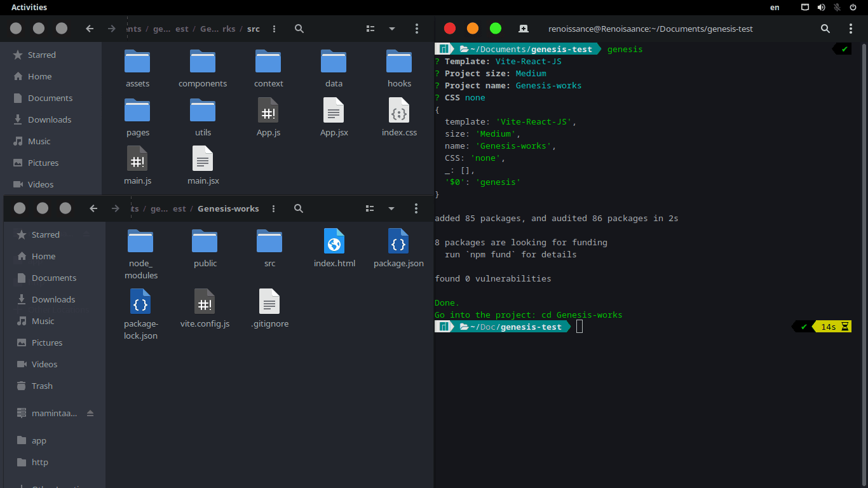The width and height of the screenshot is (868, 488).
Task: Go to Downloads in the upper sidebar
Action: (x=50, y=119)
